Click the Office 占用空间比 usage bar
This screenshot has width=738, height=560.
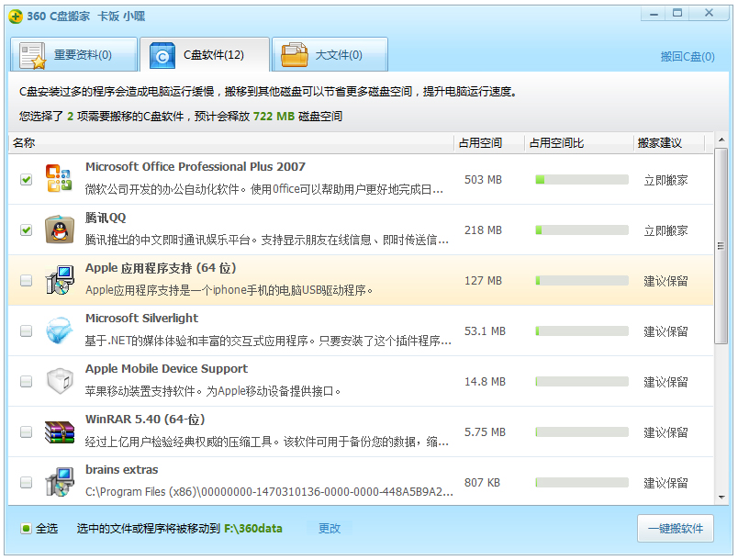(581, 180)
